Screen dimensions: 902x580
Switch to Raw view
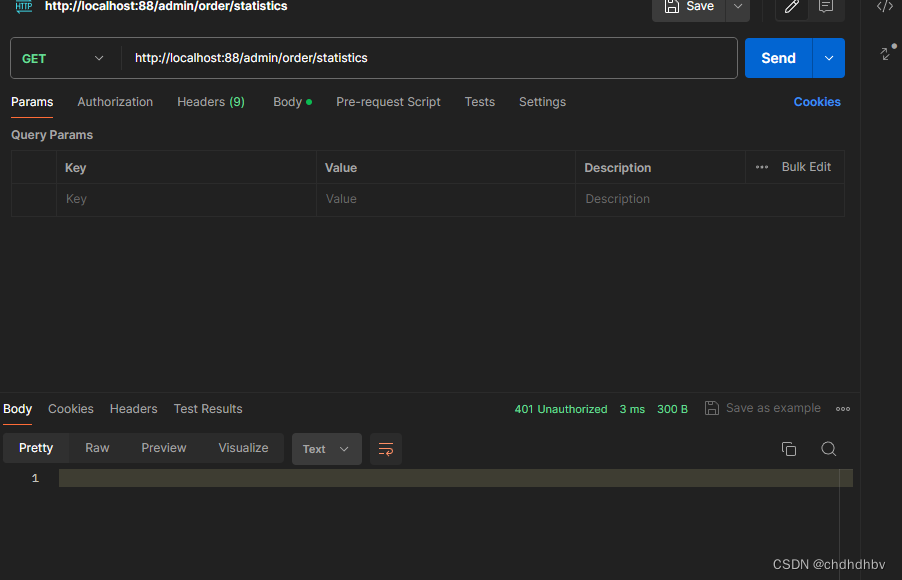coord(97,448)
